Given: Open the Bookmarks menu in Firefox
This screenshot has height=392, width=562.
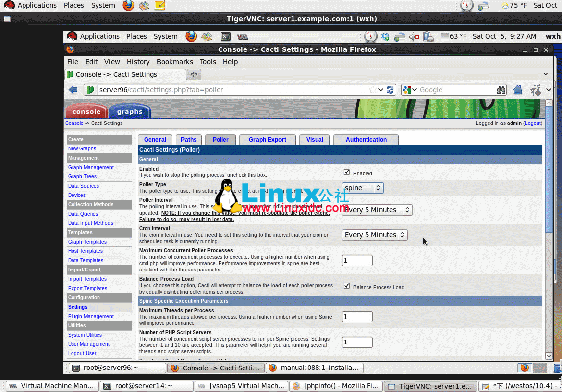Looking at the screenshot, I should pos(175,62).
